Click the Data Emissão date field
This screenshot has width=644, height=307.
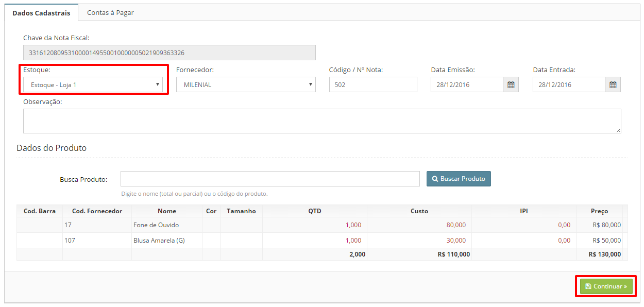coord(467,85)
